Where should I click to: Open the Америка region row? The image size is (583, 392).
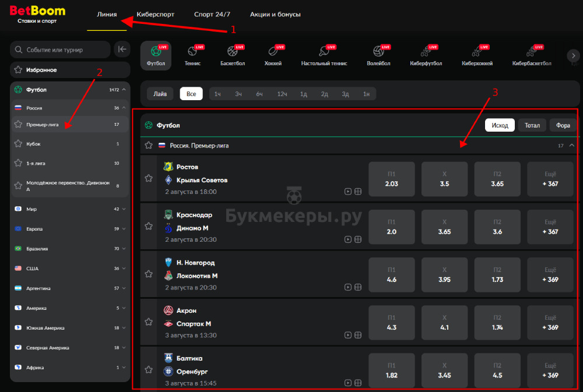[71, 308]
